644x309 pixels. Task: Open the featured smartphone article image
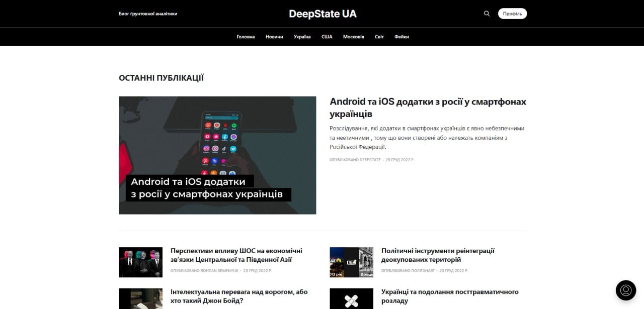tap(217, 155)
